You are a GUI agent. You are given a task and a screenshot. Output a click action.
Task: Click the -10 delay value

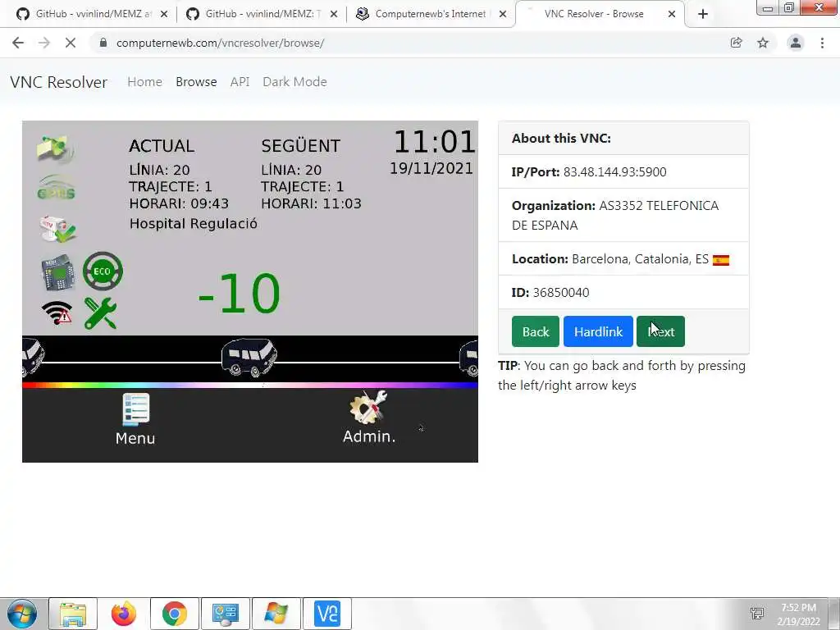click(x=239, y=294)
